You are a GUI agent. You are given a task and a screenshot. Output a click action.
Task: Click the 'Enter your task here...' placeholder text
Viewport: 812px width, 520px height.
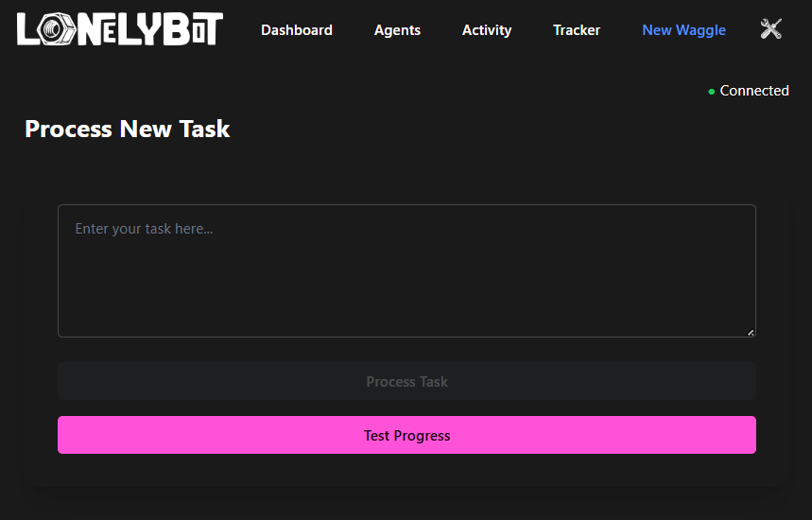tap(144, 229)
